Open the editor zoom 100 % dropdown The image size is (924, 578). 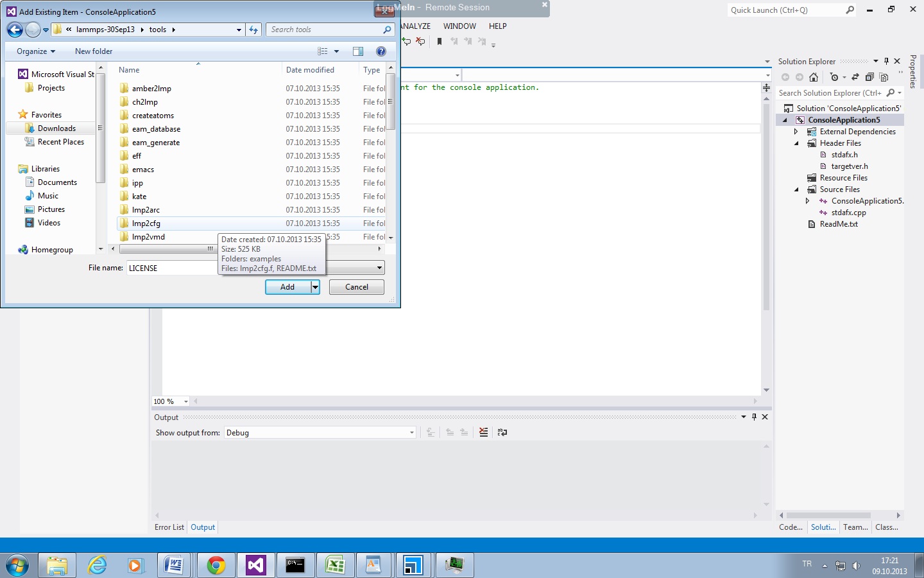pos(186,401)
